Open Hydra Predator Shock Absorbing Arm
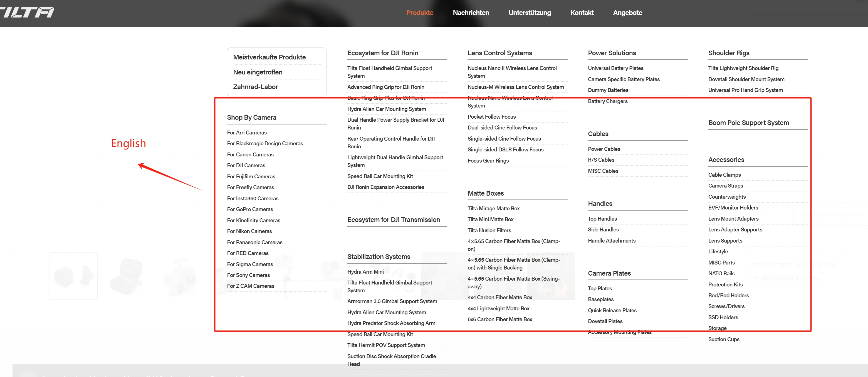The width and height of the screenshot is (868, 377). 391,323
